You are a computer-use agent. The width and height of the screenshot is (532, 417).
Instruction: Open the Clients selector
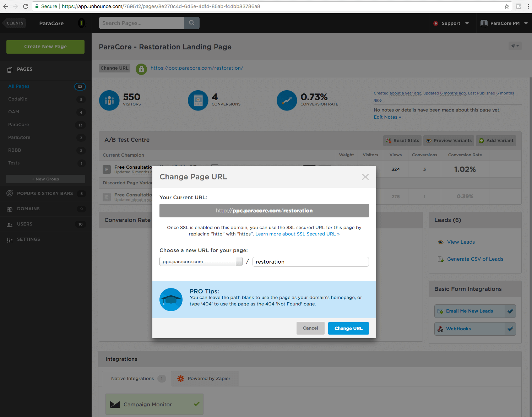[x=14, y=23]
